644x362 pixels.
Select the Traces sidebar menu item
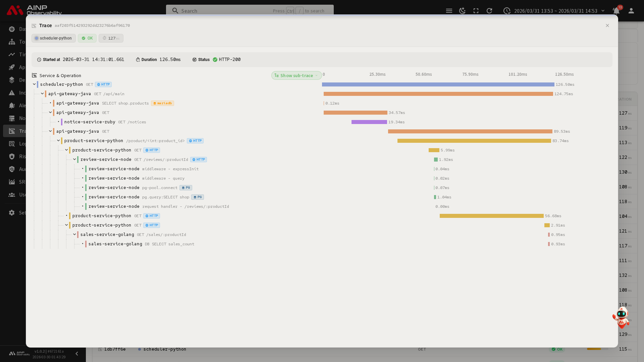(13, 131)
